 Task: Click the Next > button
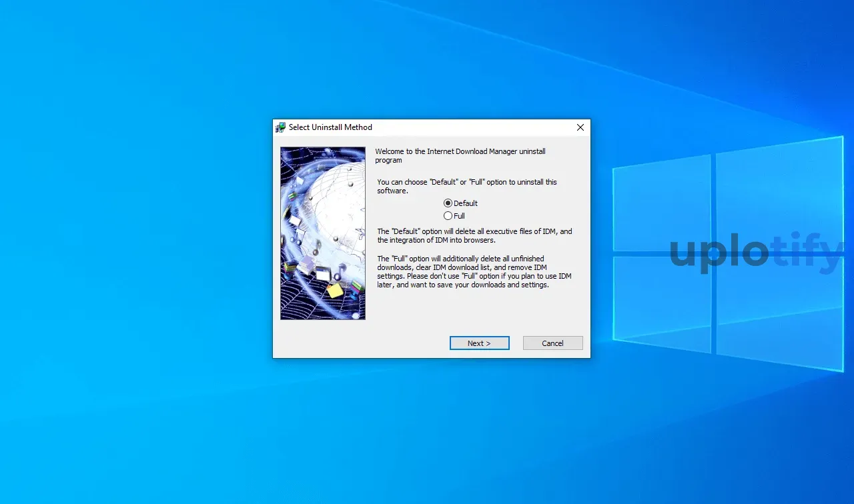tap(480, 343)
